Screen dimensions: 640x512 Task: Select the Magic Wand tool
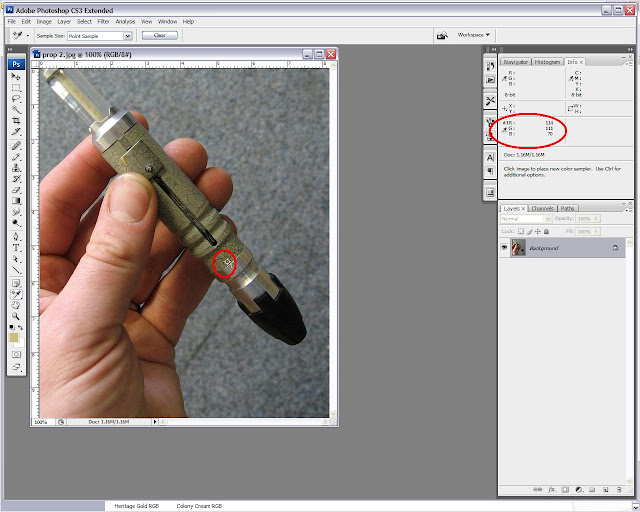point(16,109)
